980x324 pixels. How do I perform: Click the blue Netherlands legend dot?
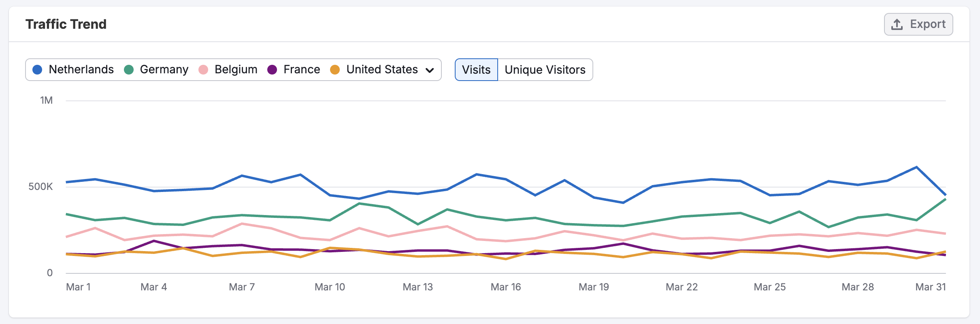(37, 70)
